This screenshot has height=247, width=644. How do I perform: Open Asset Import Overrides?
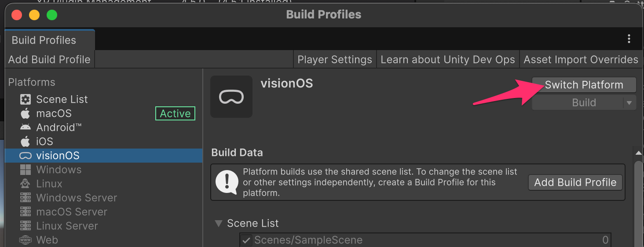coord(581,60)
